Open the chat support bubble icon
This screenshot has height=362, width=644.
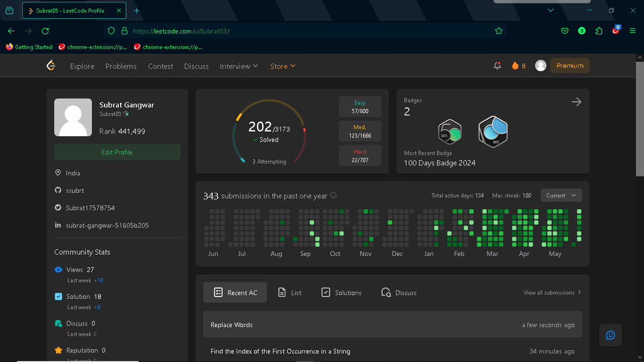610,335
